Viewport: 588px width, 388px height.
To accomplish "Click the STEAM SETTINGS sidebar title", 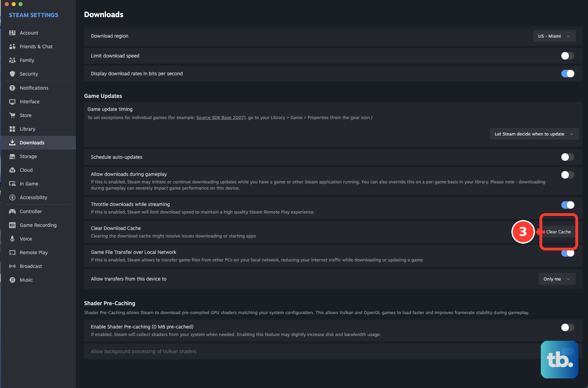I will (34, 15).
